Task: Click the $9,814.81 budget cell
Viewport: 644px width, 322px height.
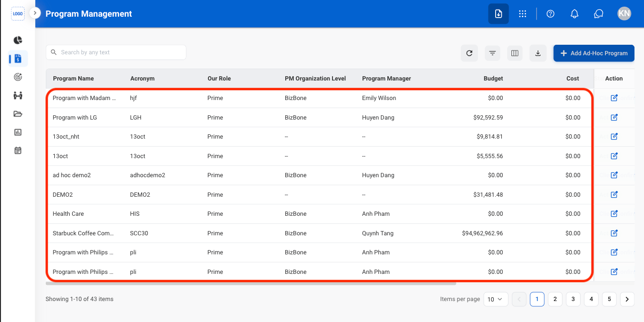Action: click(x=489, y=137)
